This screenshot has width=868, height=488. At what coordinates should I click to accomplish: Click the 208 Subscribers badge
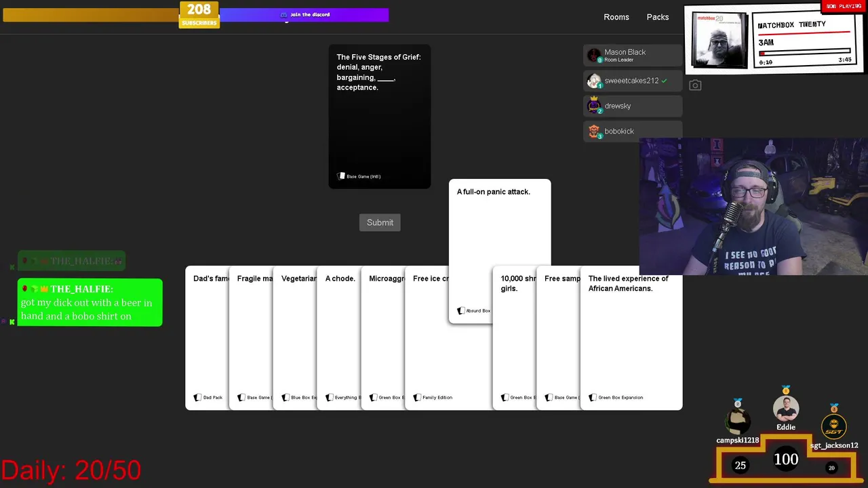199,14
